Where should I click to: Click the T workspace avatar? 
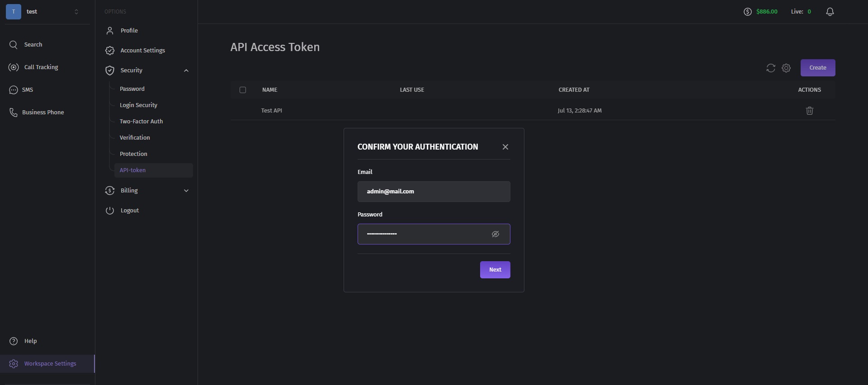click(14, 12)
